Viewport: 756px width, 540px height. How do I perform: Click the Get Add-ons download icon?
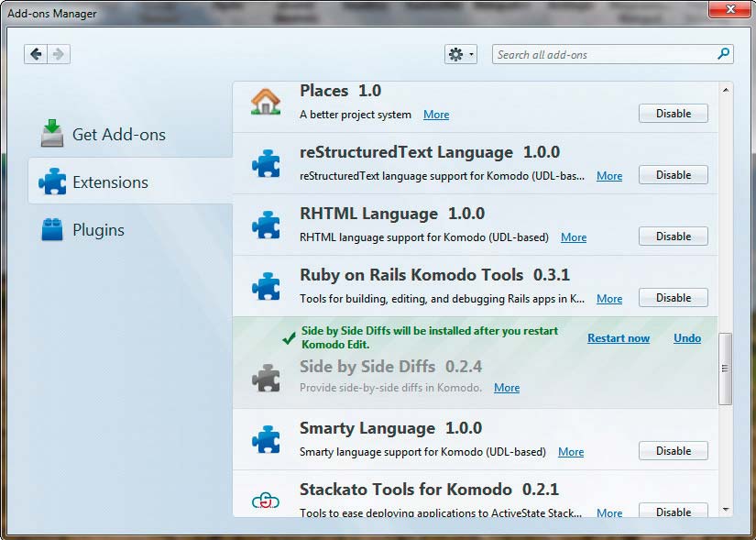52,133
